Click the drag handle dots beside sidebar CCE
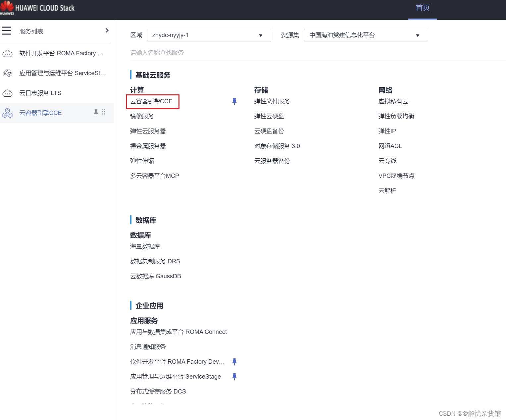506x420 pixels. (x=104, y=112)
